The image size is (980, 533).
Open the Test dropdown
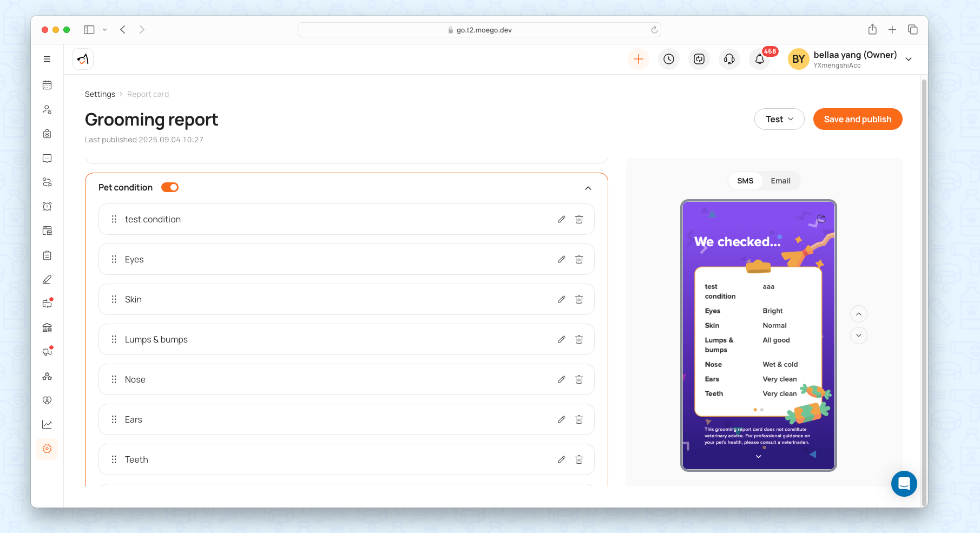coord(779,119)
